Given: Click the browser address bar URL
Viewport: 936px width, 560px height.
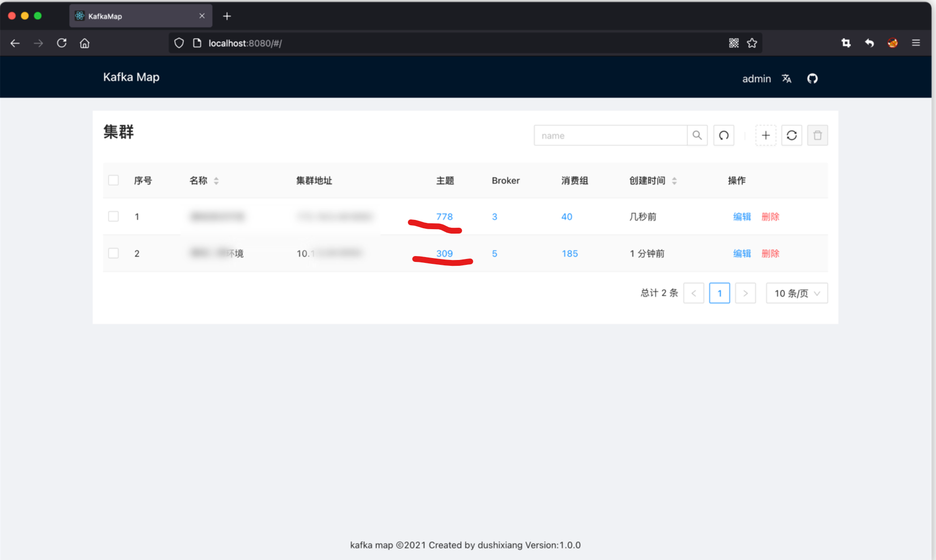Looking at the screenshot, I should coord(245,43).
